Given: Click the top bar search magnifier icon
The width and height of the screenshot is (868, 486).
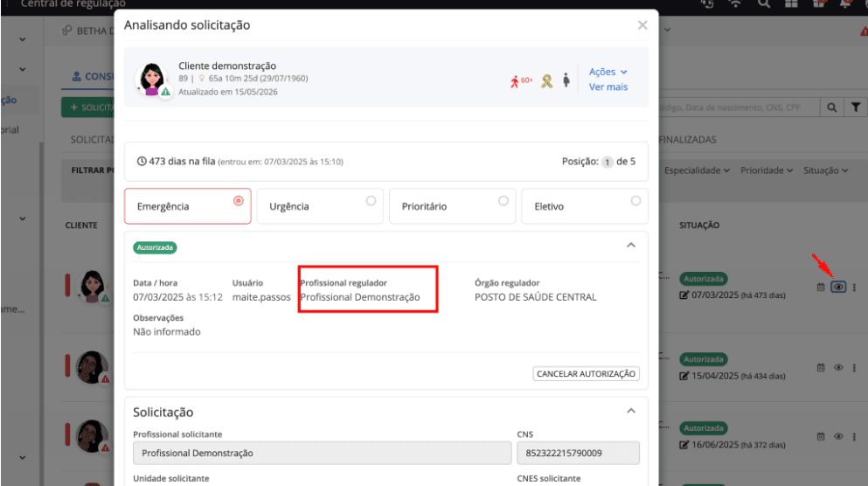Looking at the screenshot, I should coord(764,3).
